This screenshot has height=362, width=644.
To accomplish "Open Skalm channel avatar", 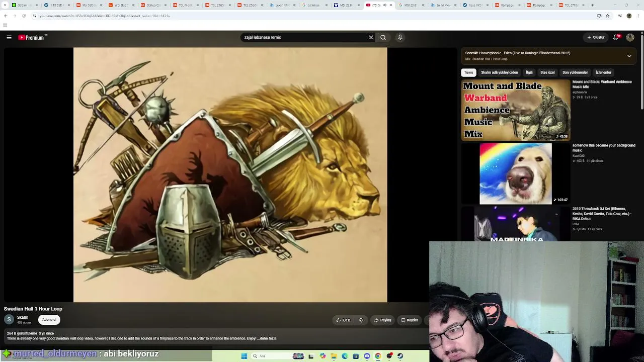I will click(x=9, y=320).
